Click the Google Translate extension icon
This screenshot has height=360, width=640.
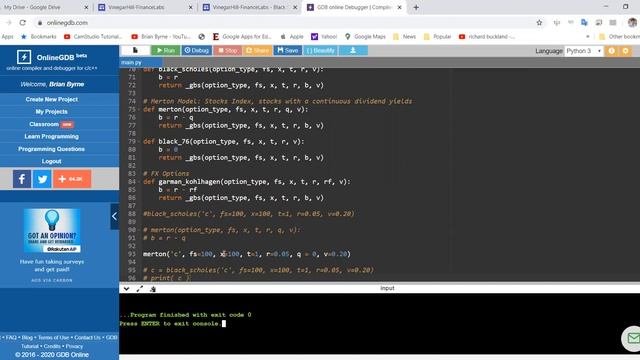coord(584,23)
